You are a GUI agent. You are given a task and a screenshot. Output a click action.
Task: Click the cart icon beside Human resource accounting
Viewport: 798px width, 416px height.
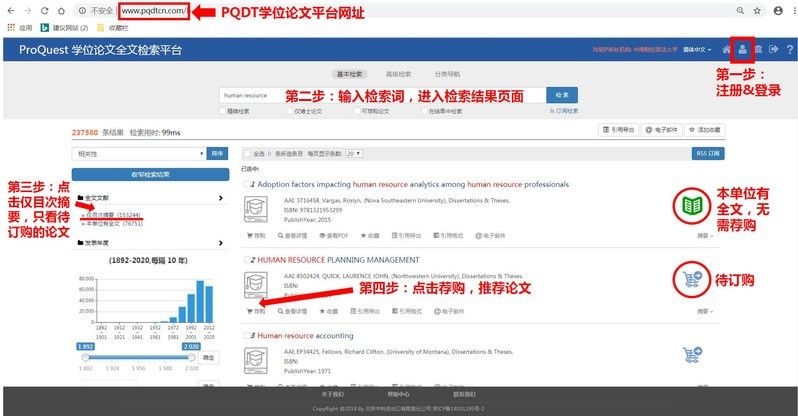click(692, 354)
